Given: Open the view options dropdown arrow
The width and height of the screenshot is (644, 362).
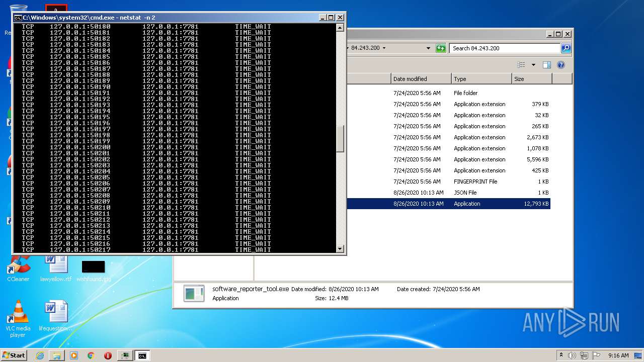Looking at the screenshot, I should point(533,65).
